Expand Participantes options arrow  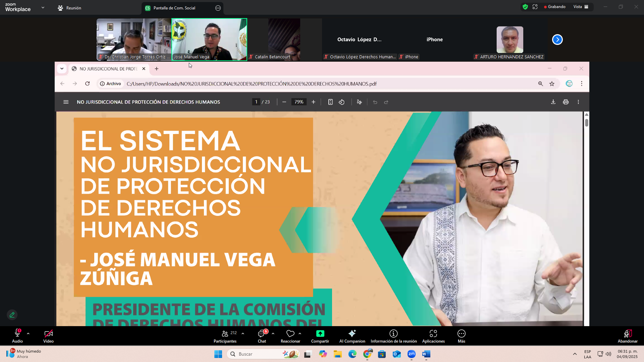coord(243,334)
